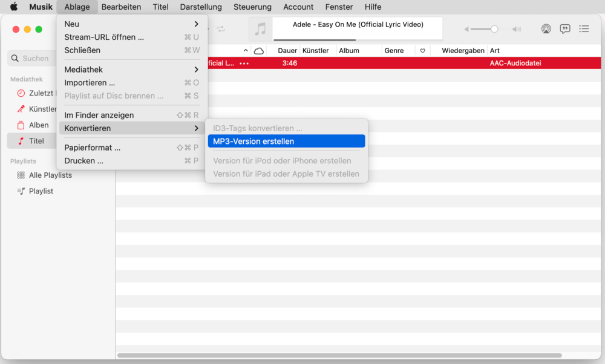This screenshot has width=605, height=364.
Task: Sort by the Genre column
Action: click(x=394, y=51)
